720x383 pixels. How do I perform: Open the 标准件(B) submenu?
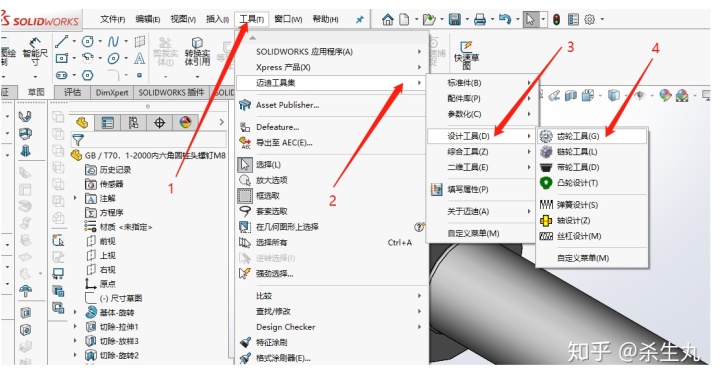click(481, 83)
